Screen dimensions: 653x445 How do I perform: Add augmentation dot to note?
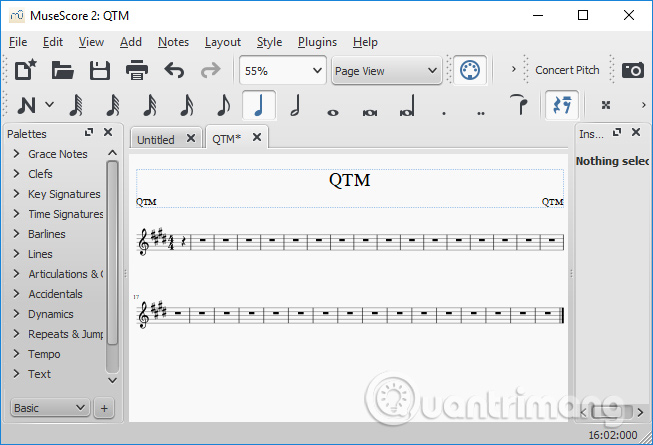click(x=444, y=112)
